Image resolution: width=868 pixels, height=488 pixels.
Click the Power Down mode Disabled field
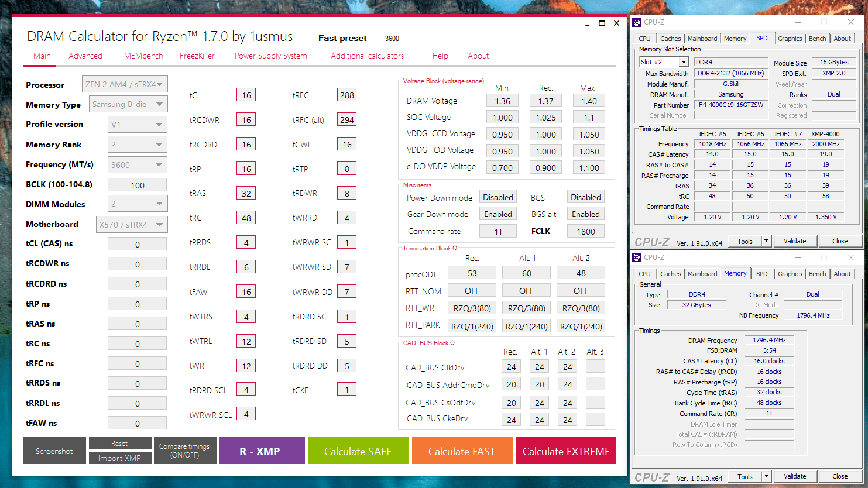click(498, 197)
